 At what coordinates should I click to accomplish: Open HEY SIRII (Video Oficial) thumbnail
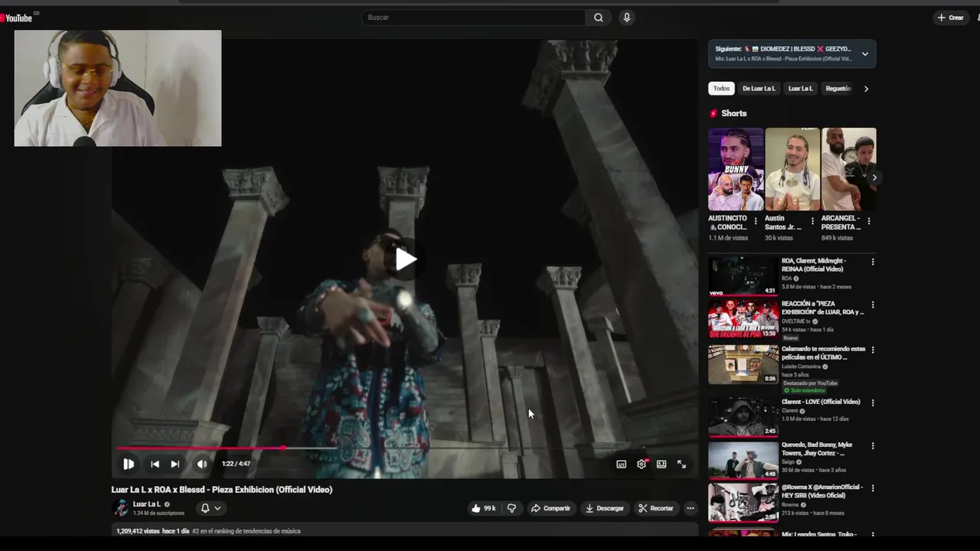[743, 502]
